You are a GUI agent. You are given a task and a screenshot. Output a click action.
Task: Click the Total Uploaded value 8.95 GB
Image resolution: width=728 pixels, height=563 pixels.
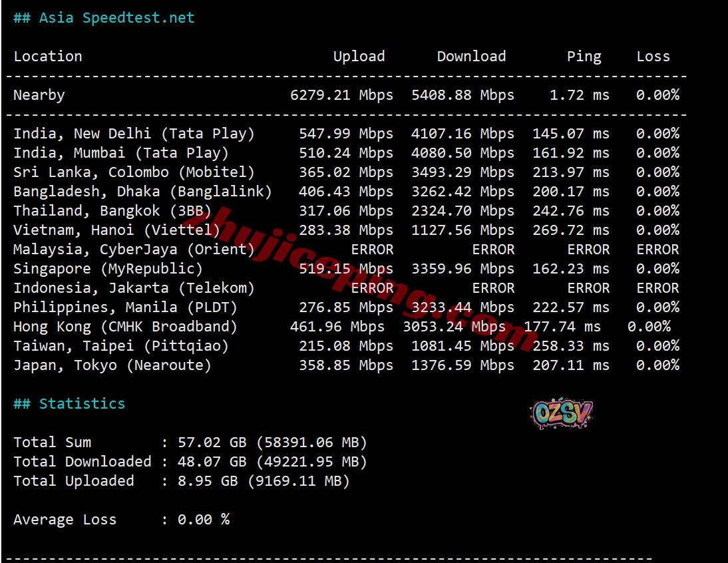click(x=212, y=481)
